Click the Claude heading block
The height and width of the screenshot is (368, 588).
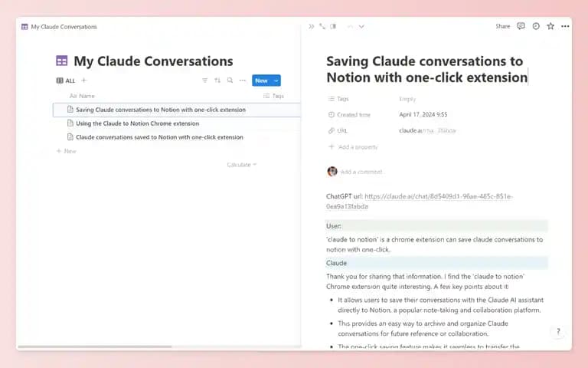click(x=437, y=263)
